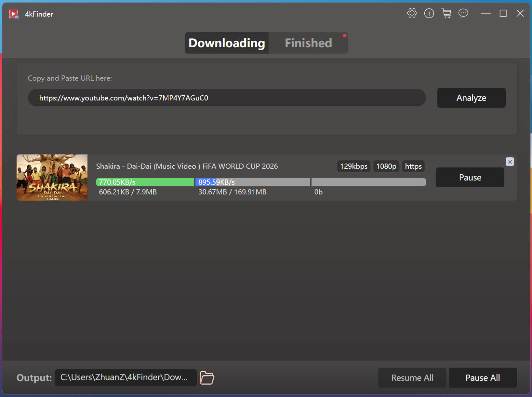Open output folder with the folder icon
This screenshot has height=397, width=532.
click(x=207, y=377)
